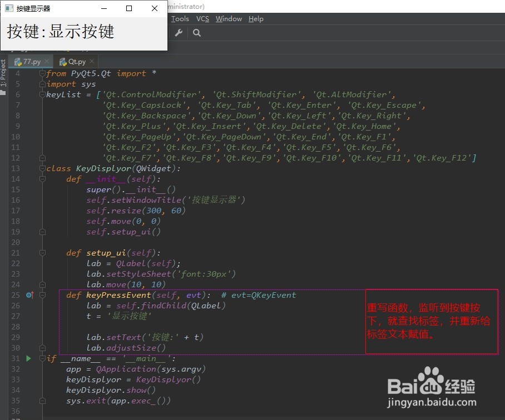Viewport: 505px width, 420px height.
Task: Open the VCS menu
Action: (x=202, y=18)
